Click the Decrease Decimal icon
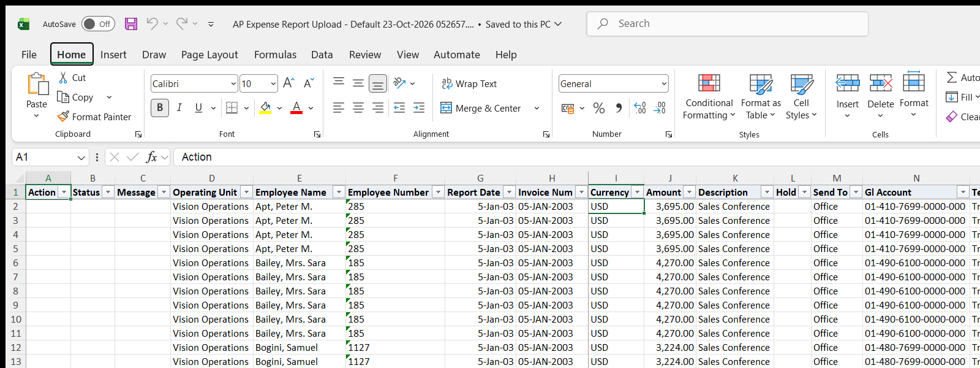 point(660,109)
